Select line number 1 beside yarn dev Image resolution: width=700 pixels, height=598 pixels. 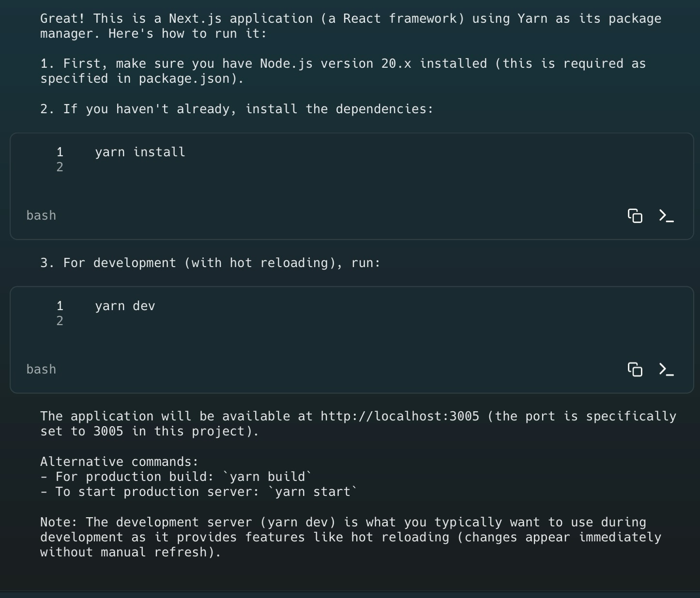(60, 306)
